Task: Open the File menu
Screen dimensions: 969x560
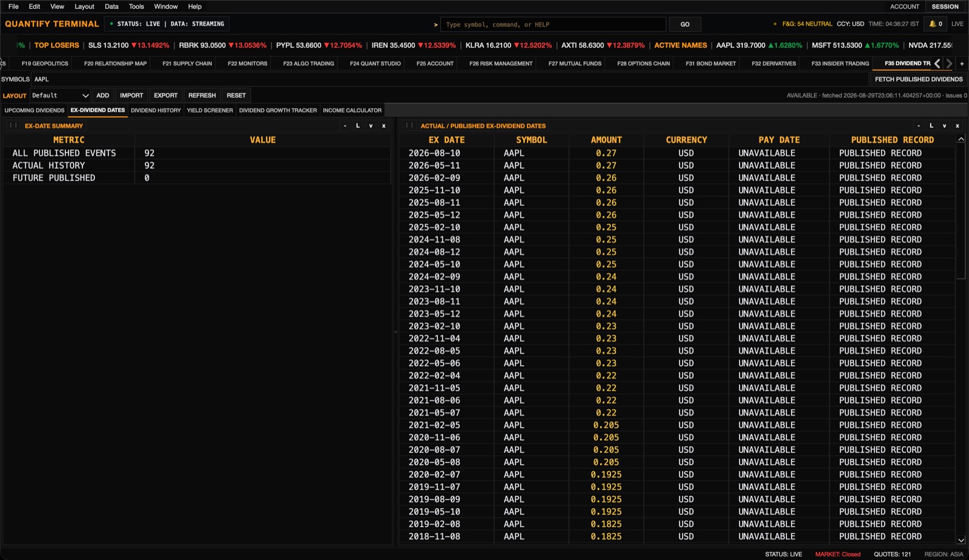Action: pyautogui.click(x=13, y=7)
